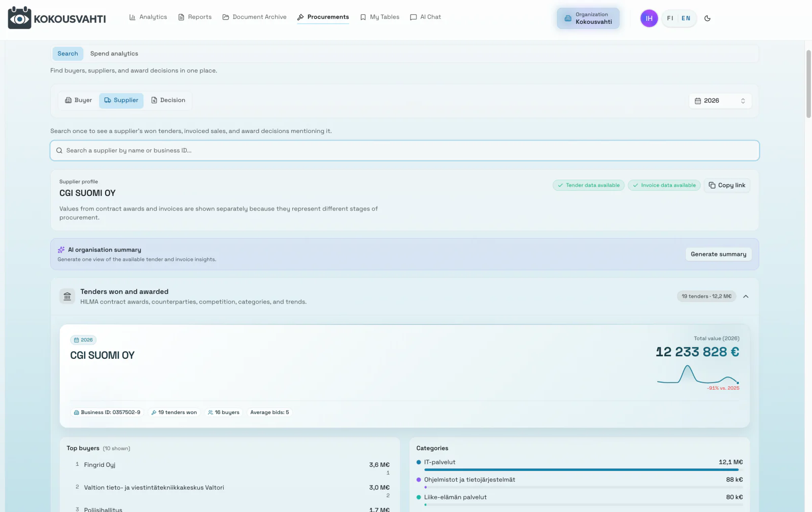Click the supplier search input field
The image size is (812, 512).
[x=404, y=151]
